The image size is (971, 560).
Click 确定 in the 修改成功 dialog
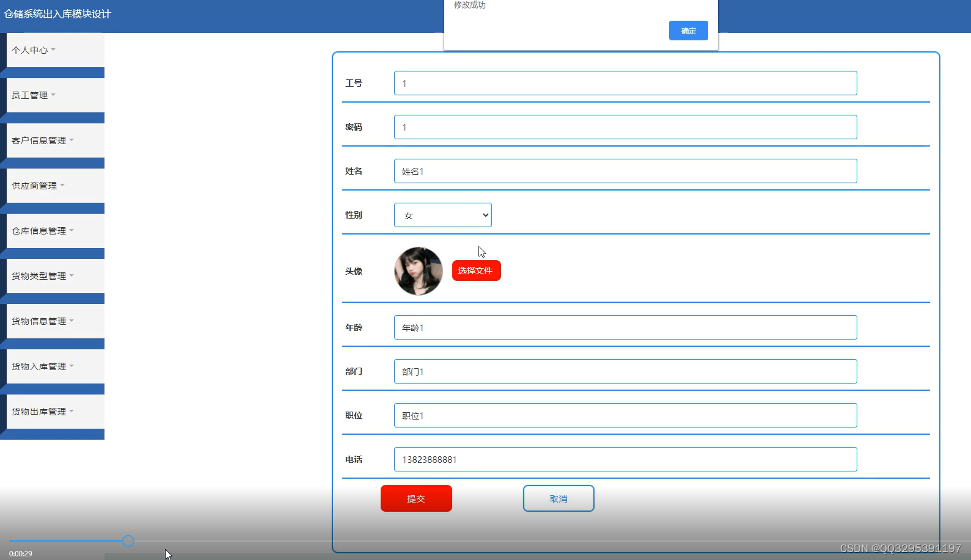[x=688, y=31]
